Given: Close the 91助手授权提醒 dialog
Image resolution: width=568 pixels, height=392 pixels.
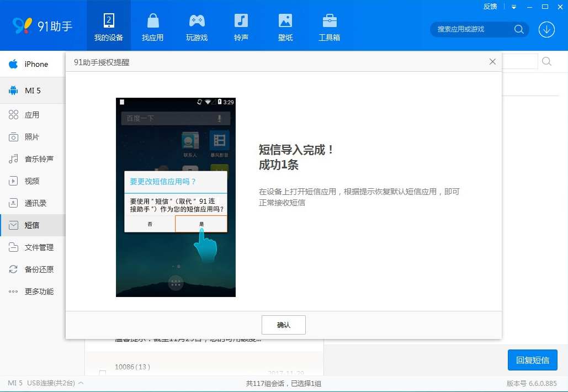Looking at the screenshot, I should (x=492, y=62).
